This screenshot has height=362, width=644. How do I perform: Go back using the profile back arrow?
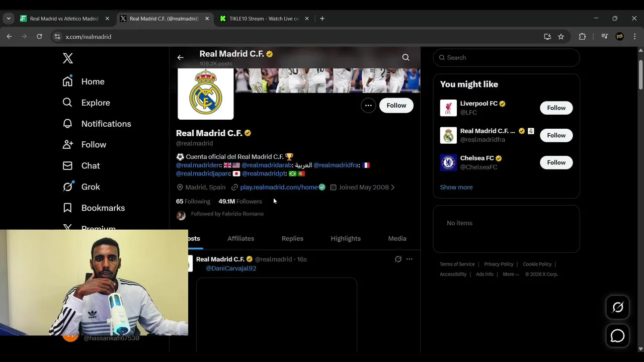(x=180, y=57)
